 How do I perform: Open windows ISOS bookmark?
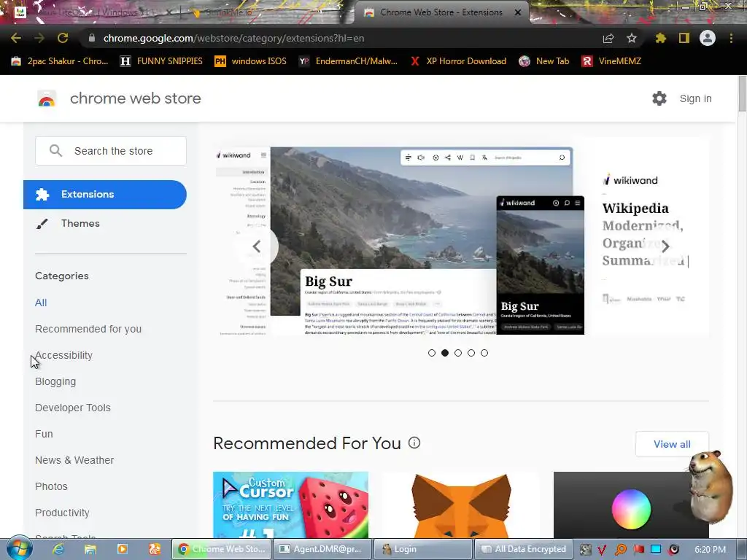[251, 61]
